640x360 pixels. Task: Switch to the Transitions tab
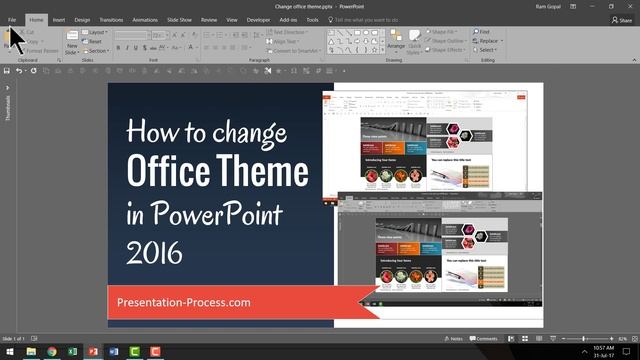[111, 20]
